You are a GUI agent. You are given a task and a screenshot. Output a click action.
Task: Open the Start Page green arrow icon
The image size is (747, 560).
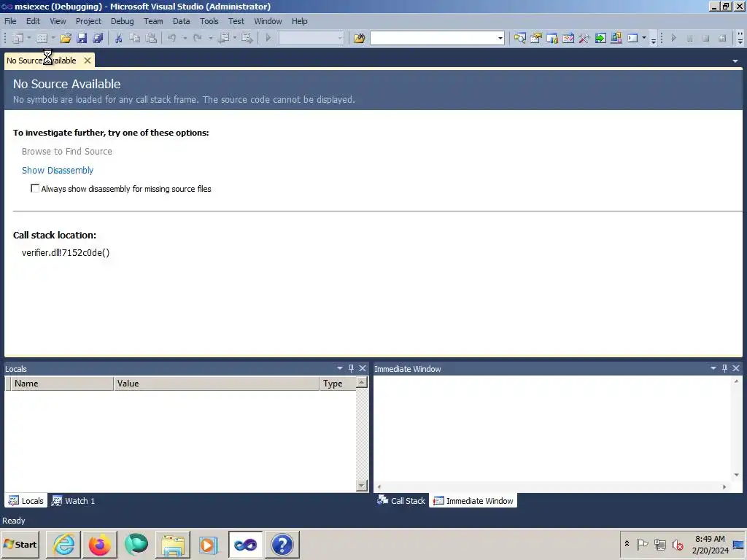point(600,38)
